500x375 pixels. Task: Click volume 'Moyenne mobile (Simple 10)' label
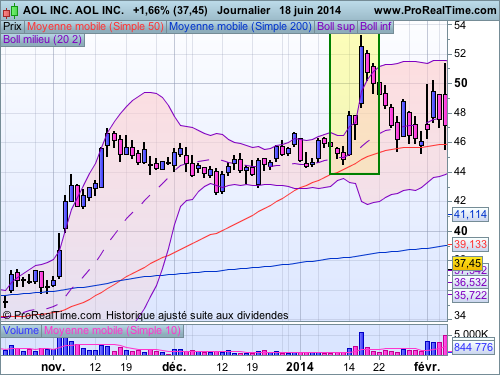point(112,330)
